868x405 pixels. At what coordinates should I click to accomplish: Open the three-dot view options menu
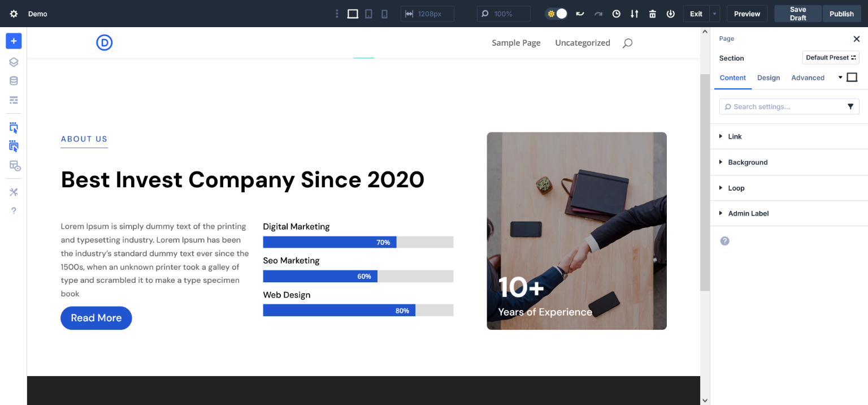(x=337, y=14)
